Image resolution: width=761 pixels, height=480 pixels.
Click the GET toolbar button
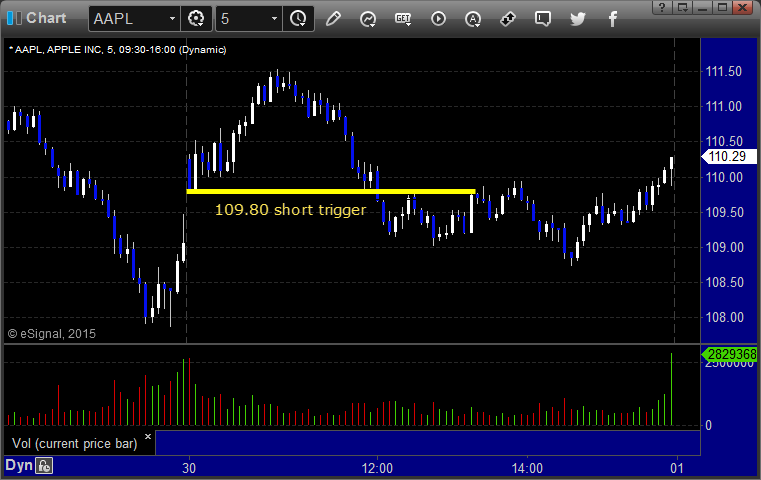tap(403, 19)
